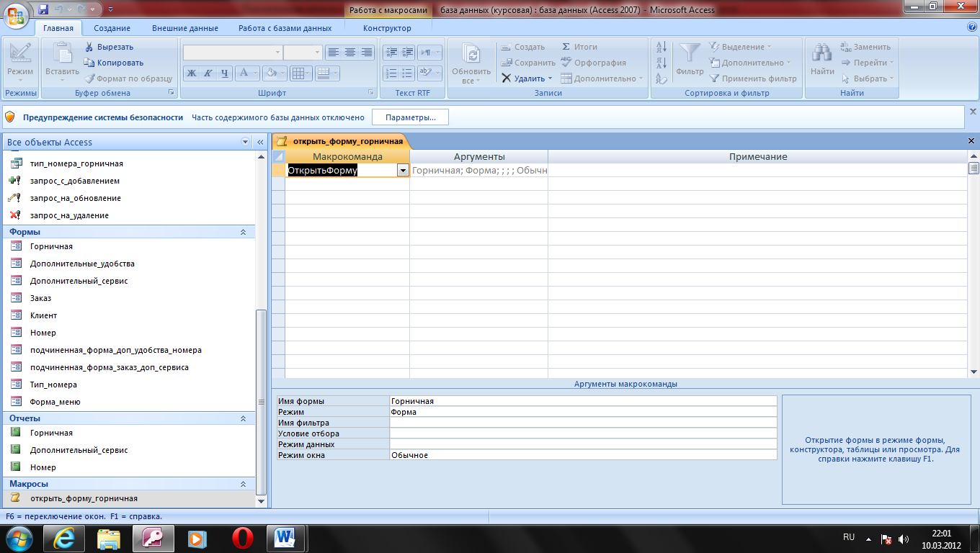This screenshot has width=980, height=553.
Task: Open the Все объекты Access pane dropdown
Action: (x=245, y=143)
